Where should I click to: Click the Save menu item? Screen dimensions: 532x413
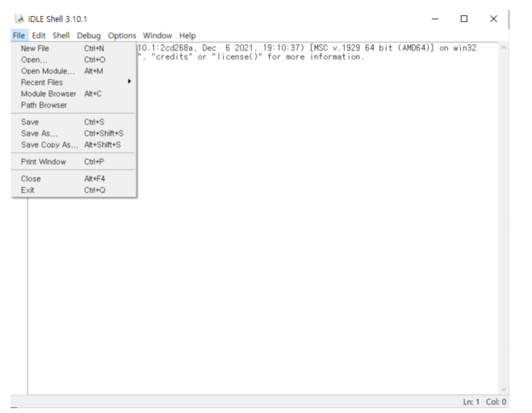(73, 122)
